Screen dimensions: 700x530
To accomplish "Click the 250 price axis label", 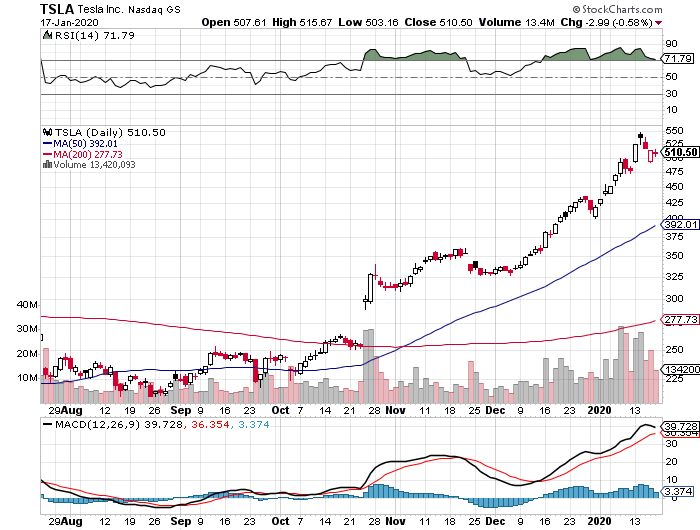I will click(x=674, y=350).
